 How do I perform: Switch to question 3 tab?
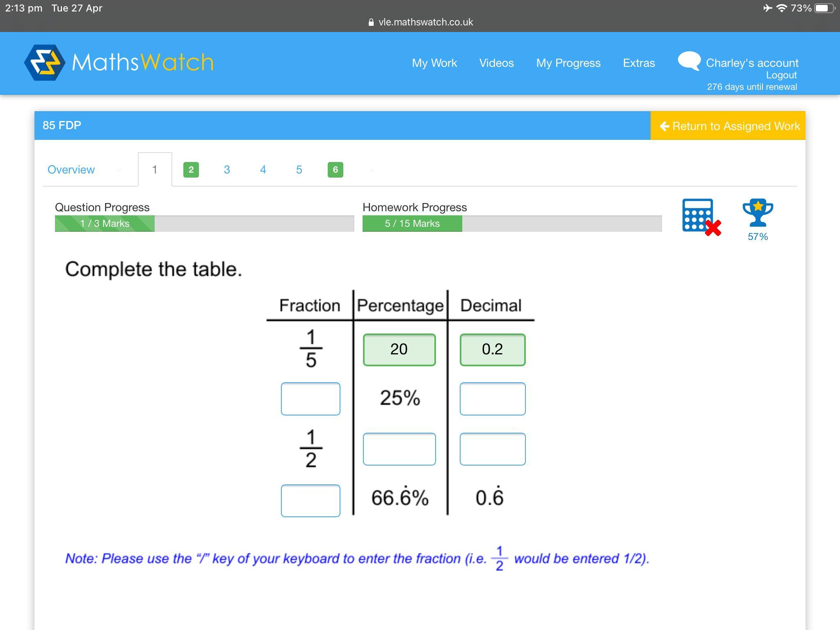(x=227, y=170)
